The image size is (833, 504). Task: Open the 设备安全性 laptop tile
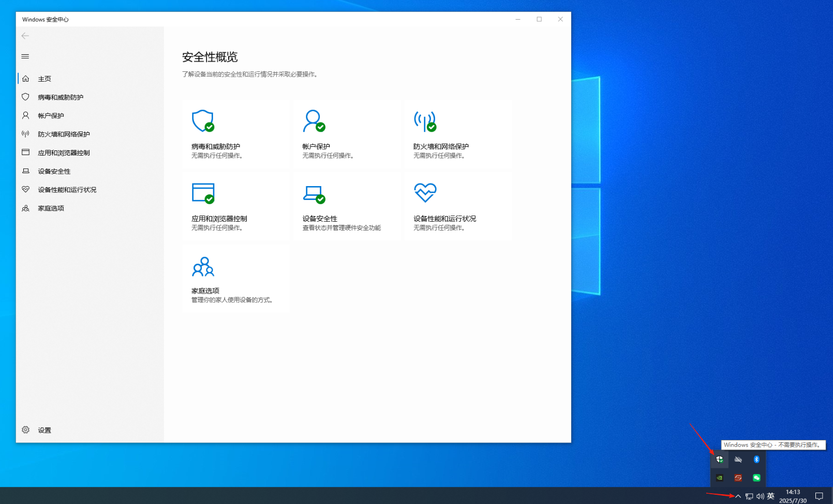347,207
